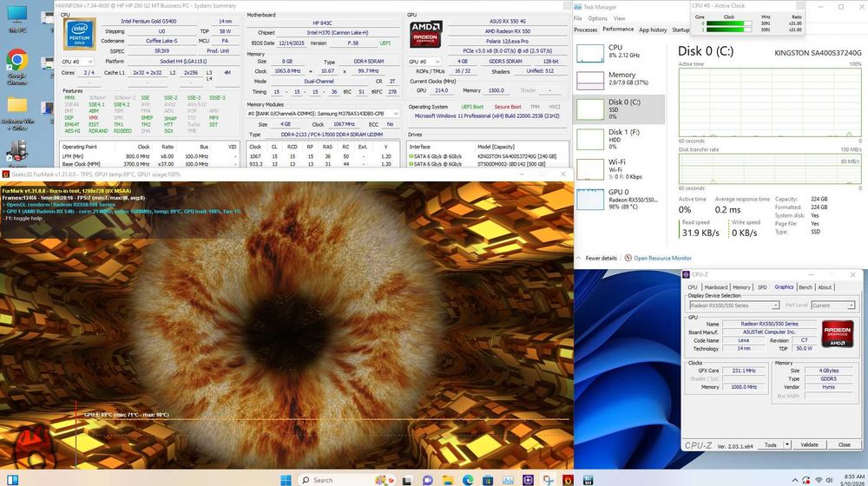The image size is (868, 486).
Task: Open Resource Monitor link in Task Manager
Action: (662, 258)
